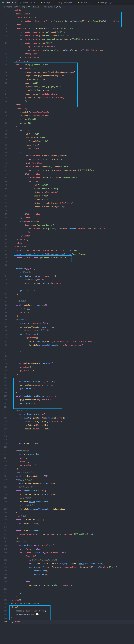Screen dimensions: 134x644
Task: Click the Vue icon on the panelHead.vue tab
Action: point(21,3)
